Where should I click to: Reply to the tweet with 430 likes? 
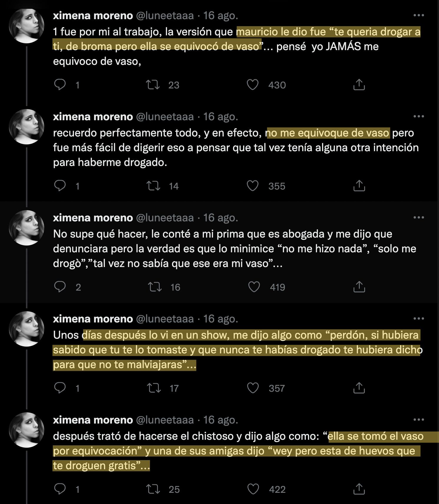click(60, 85)
